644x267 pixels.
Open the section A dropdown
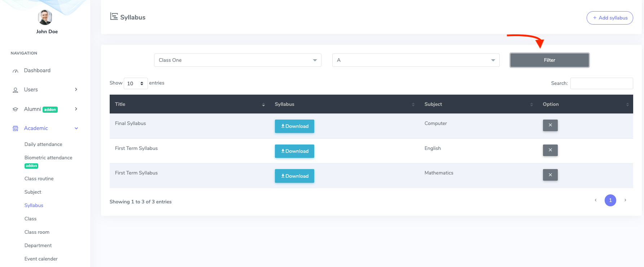tap(416, 60)
